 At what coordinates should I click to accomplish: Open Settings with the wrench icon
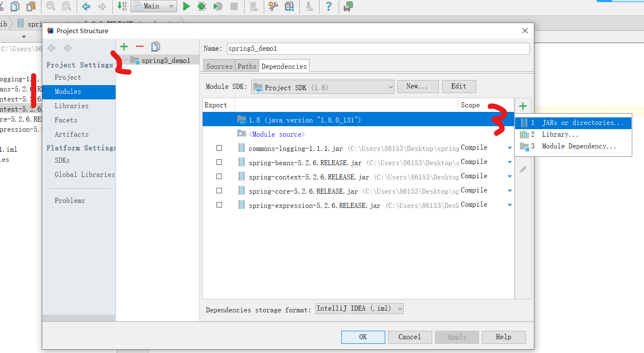point(273,6)
